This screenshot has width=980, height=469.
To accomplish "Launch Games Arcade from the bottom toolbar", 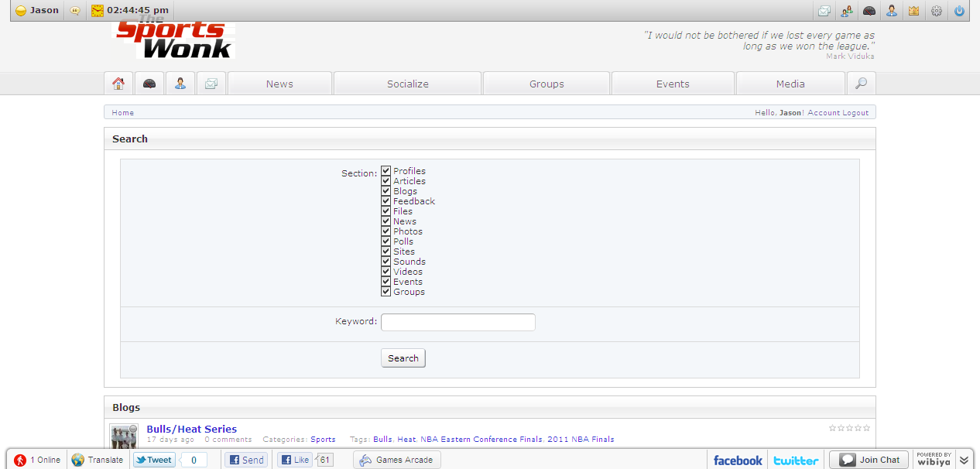I will [396, 460].
